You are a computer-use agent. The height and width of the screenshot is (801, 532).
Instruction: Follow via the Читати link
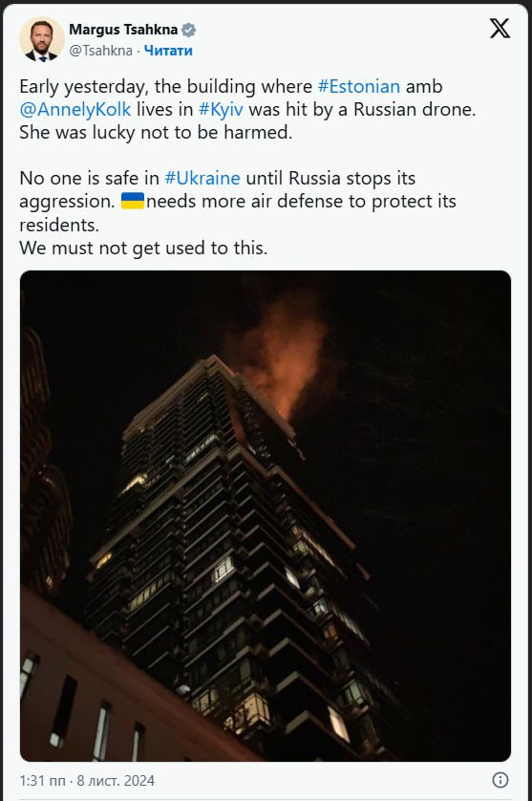coord(168,51)
